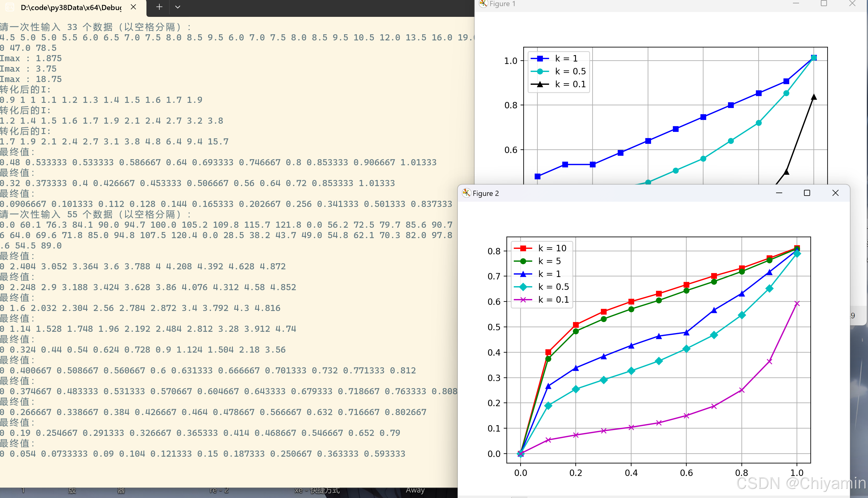Click the black k = 0.1 legend marker in Figure 1

click(540, 84)
